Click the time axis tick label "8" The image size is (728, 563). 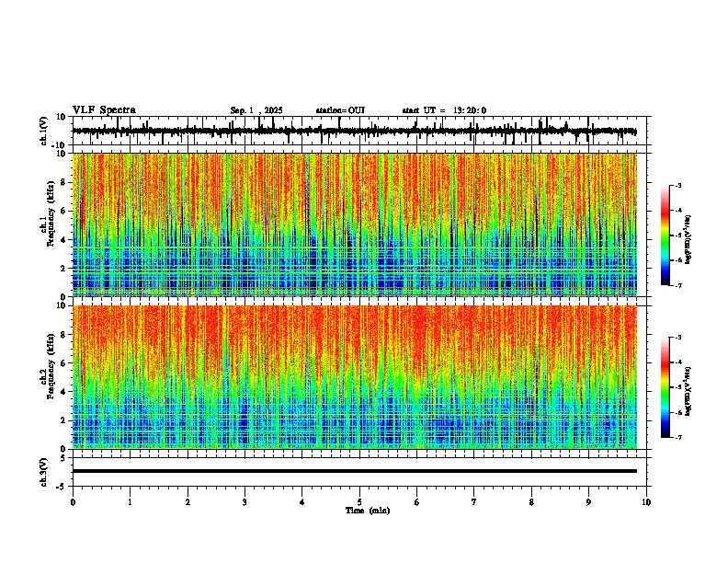pyautogui.click(x=531, y=502)
